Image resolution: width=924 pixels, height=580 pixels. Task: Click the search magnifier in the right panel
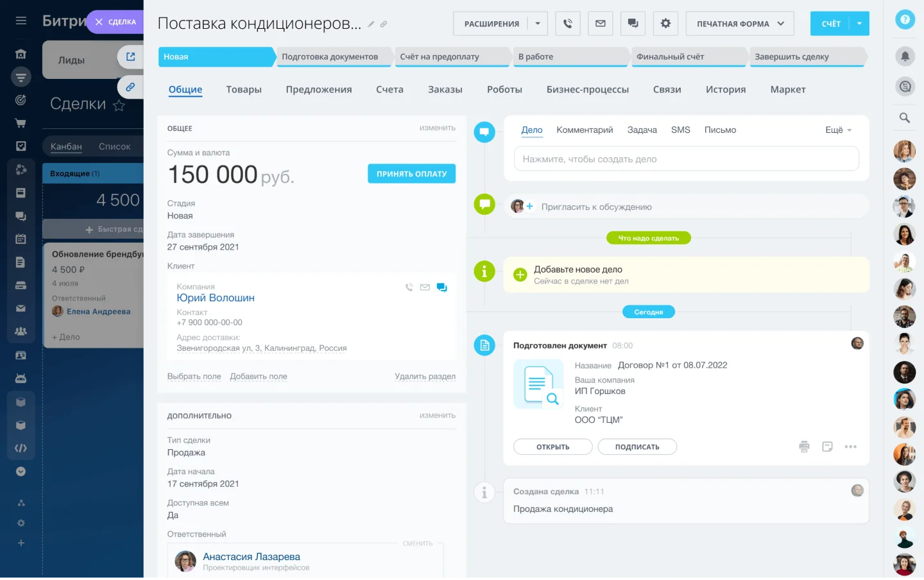click(905, 117)
